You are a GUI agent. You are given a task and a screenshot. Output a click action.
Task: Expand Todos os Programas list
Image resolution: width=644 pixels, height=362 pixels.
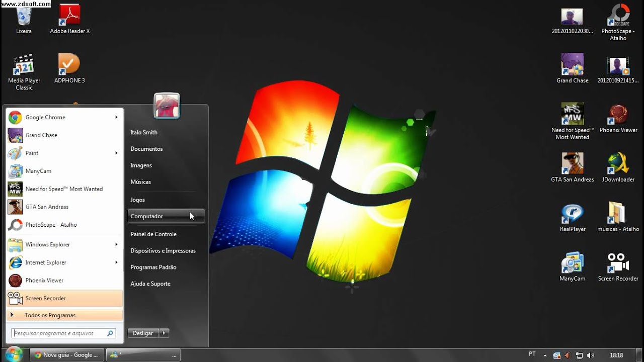[x=64, y=315]
